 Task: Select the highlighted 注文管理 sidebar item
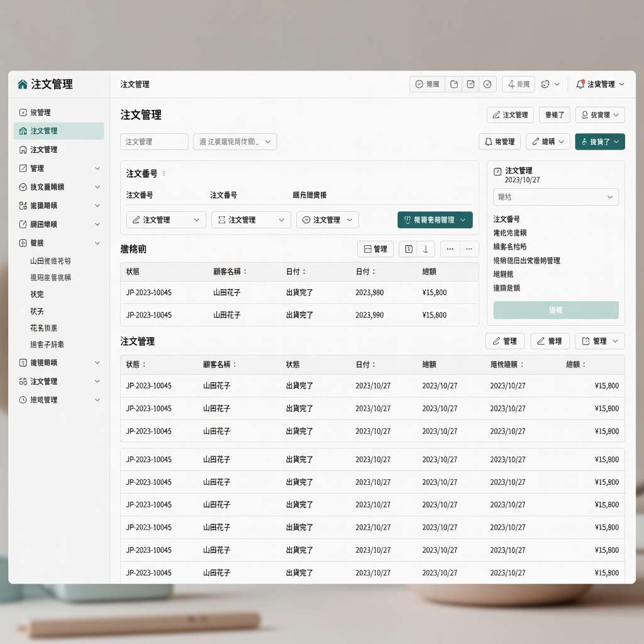(x=58, y=131)
